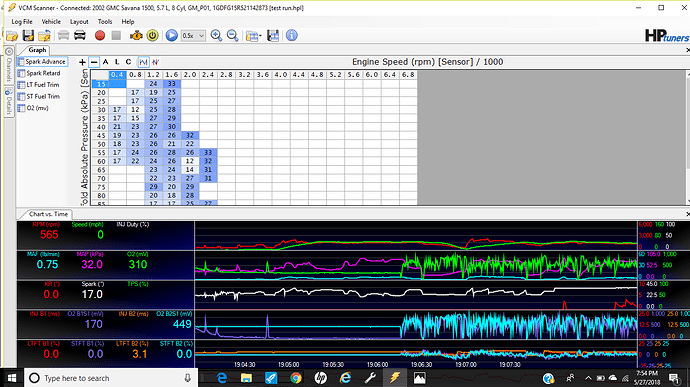Click the MAP value 32.0 readout
The width and height of the screenshot is (690, 387).
point(92,265)
